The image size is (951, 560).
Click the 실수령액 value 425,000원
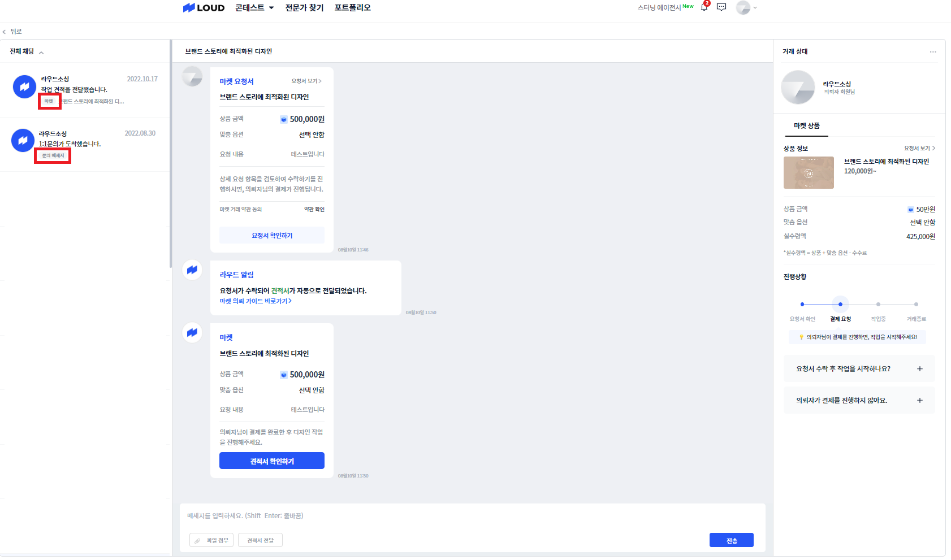coord(920,237)
